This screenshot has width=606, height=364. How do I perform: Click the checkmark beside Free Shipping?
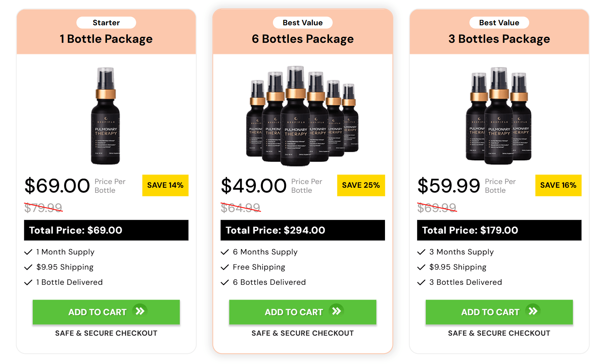click(x=225, y=267)
